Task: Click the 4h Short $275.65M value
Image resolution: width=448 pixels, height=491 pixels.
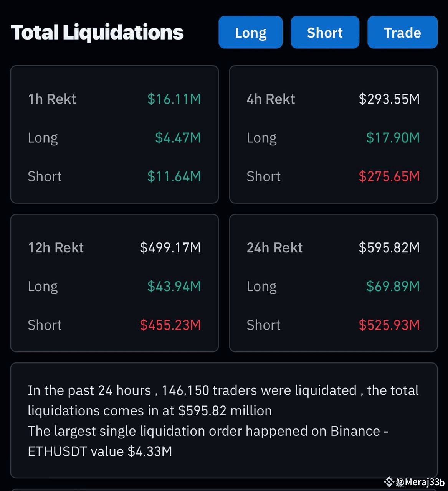Action: pyautogui.click(x=389, y=176)
